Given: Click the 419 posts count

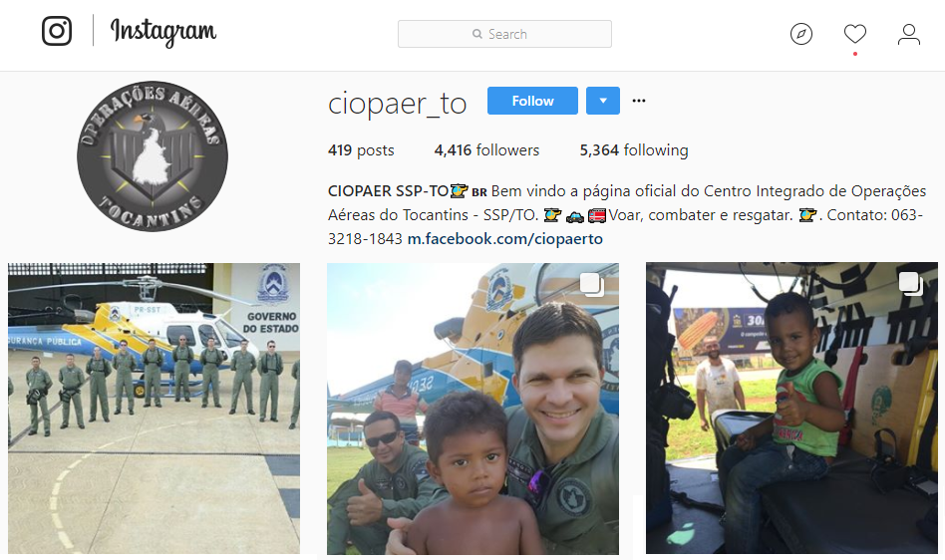Looking at the screenshot, I should [x=361, y=149].
